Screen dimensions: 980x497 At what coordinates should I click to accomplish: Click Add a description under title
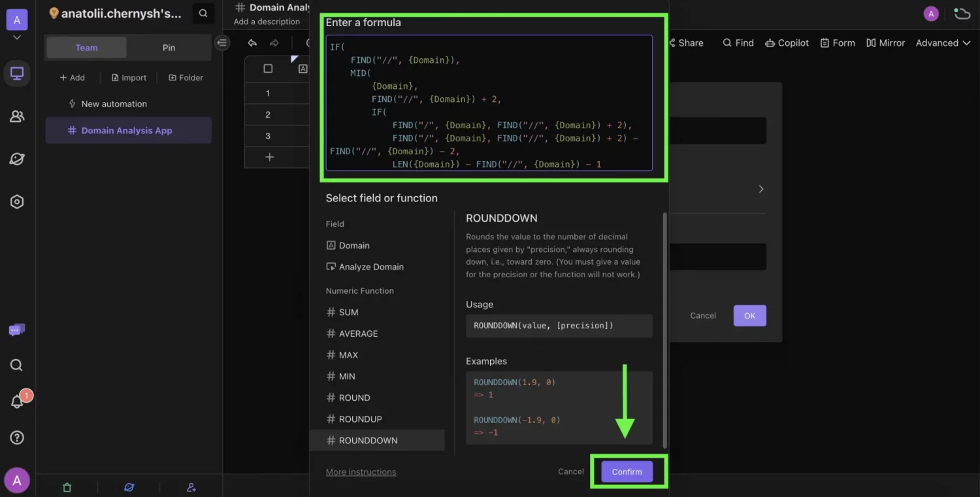click(x=267, y=22)
